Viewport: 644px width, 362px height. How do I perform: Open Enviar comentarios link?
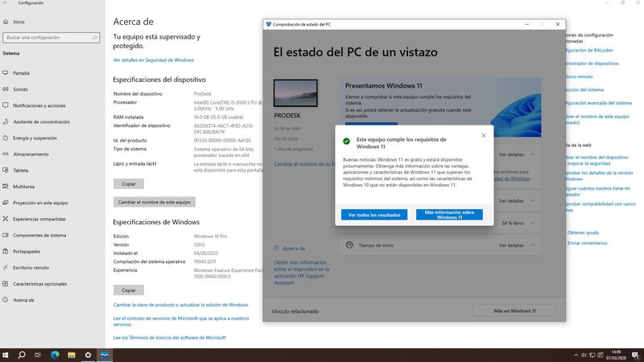click(588, 243)
